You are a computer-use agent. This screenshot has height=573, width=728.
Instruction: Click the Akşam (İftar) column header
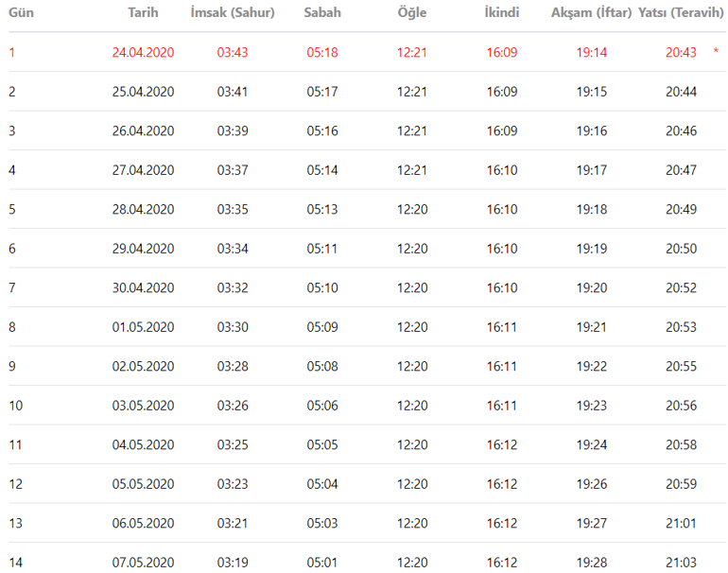pyautogui.click(x=592, y=13)
